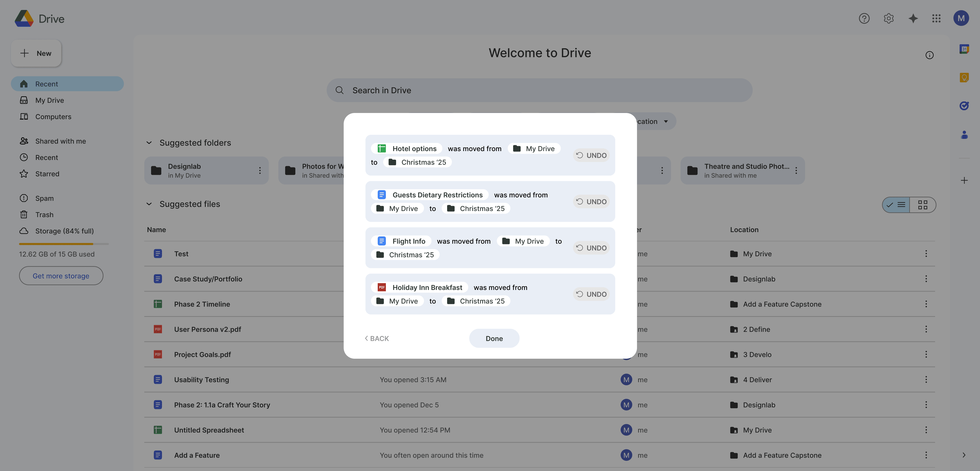Open the Gemini sparkle icon
Screen dimensions: 980x471
[x=913, y=18]
